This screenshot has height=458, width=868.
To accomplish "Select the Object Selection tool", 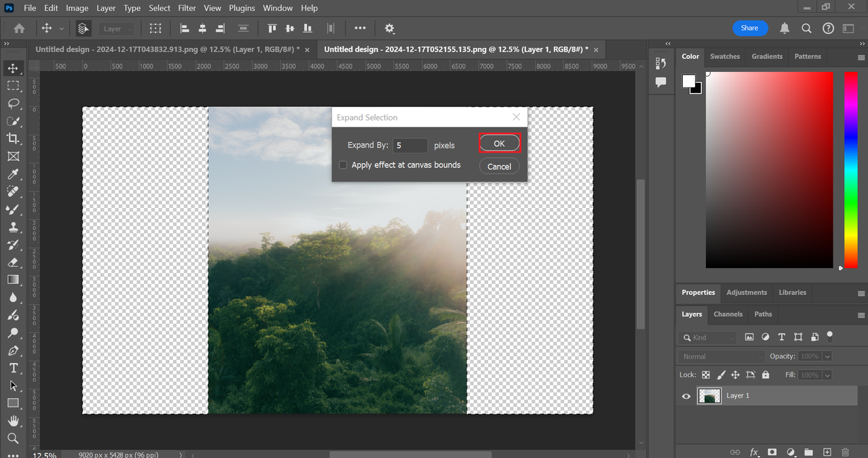I will tap(13, 121).
